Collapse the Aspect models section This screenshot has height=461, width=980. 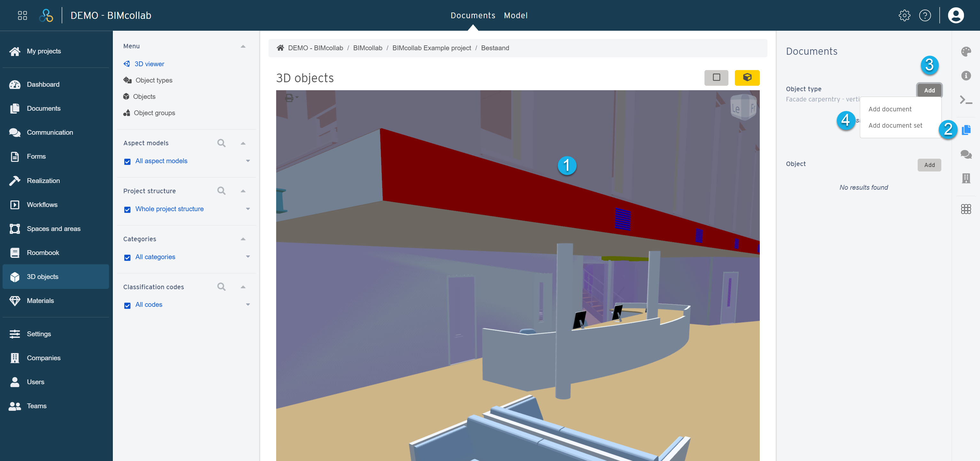click(243, 143)
